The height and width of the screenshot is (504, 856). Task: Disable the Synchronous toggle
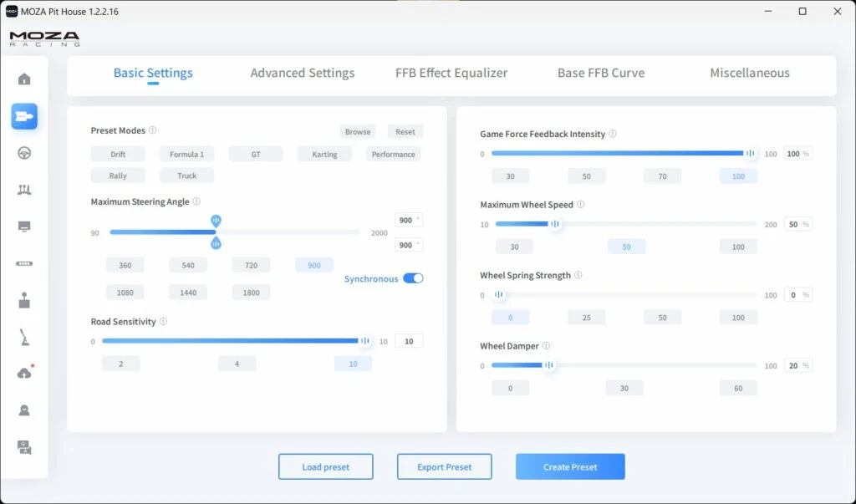click(415, 278)
